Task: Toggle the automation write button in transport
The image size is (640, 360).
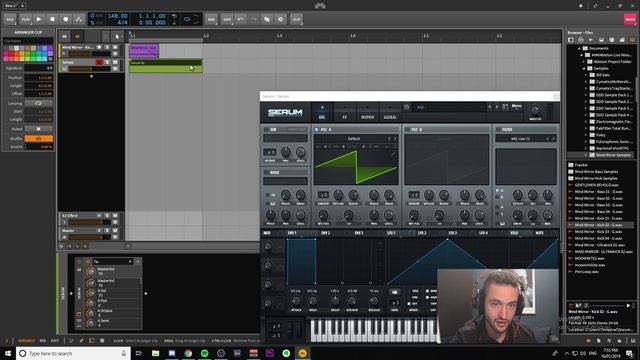Action: pyautogui.click(x=79, y=19)
